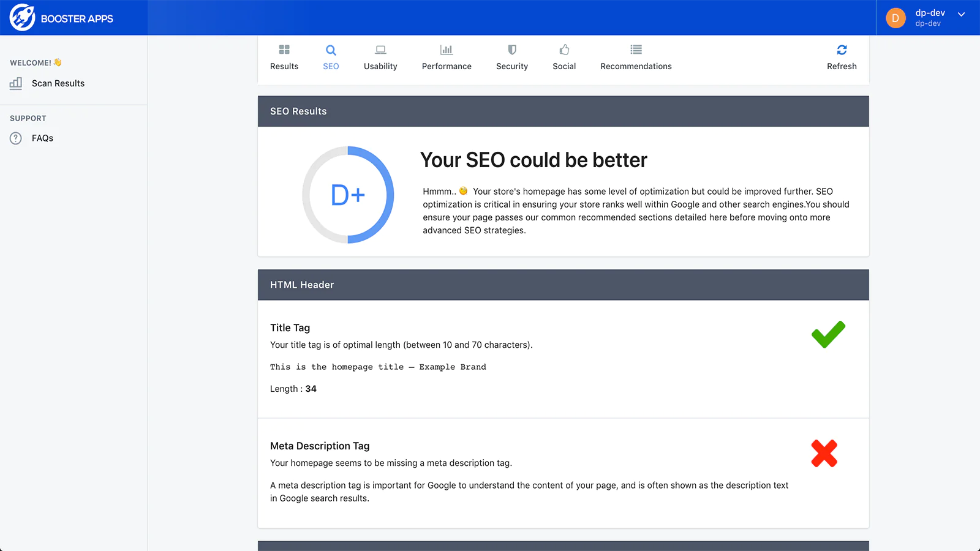Screen dimensions: 980x551
Task: Switch to the Performance tab label
Action: [x=447, y=66]
